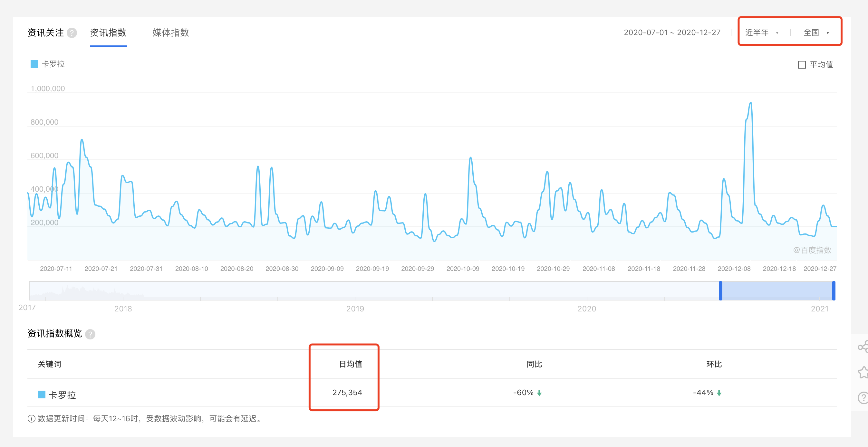
Task: Click the star favorite icon on sidebar
Action: 863,372
